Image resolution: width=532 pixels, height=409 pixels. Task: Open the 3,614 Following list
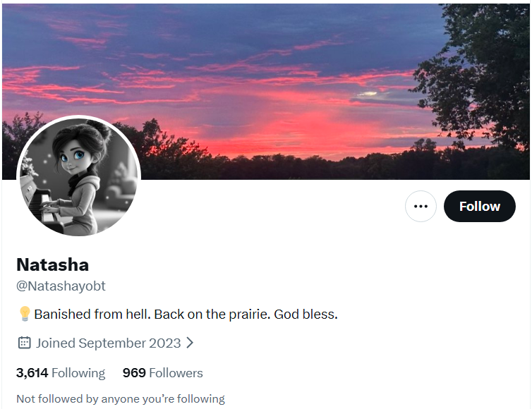[x=61, y=373]
